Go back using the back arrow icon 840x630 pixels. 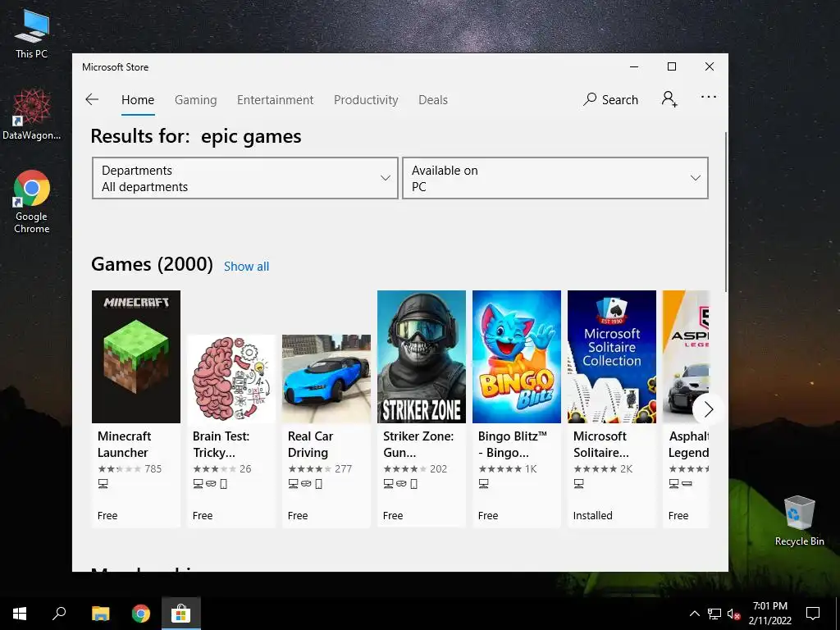(x=92, y=99)
